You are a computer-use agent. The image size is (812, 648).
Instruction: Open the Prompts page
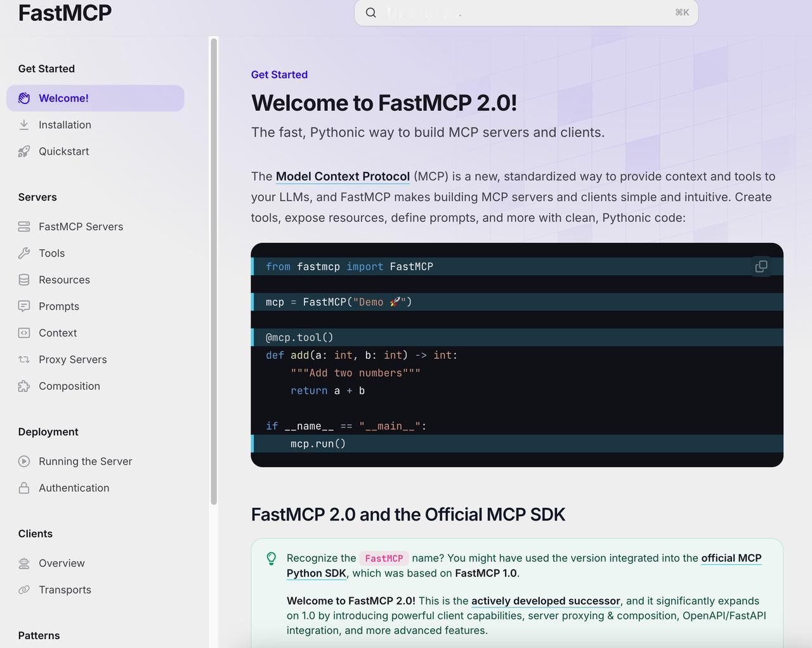[95, 306]
